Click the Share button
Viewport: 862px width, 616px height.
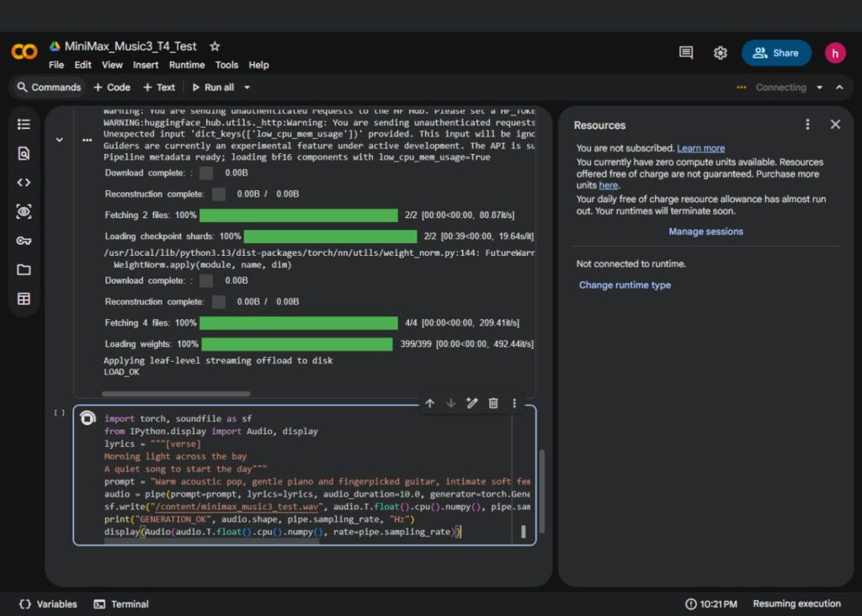pyautogui.click(x=776, y=53)
